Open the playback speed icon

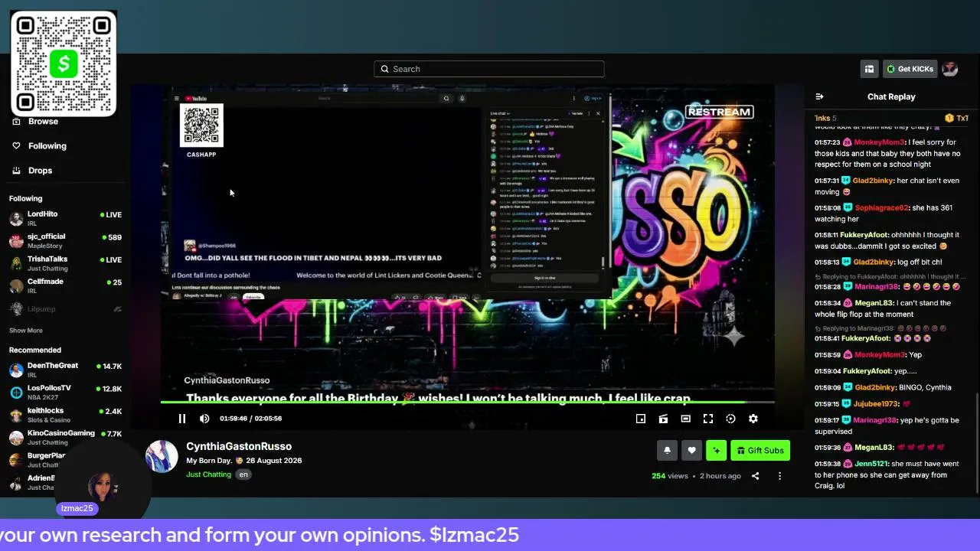tap(730, 419)
